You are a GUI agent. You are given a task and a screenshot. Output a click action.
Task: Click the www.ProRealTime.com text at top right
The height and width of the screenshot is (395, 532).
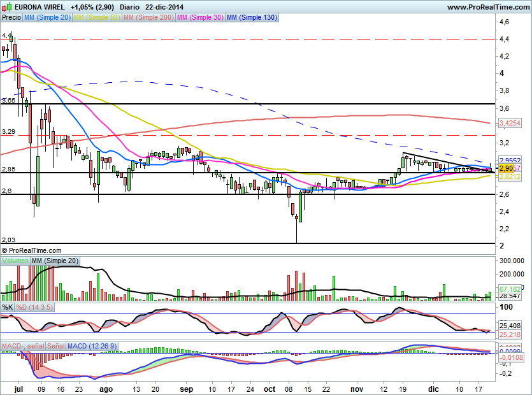point(488,7)
